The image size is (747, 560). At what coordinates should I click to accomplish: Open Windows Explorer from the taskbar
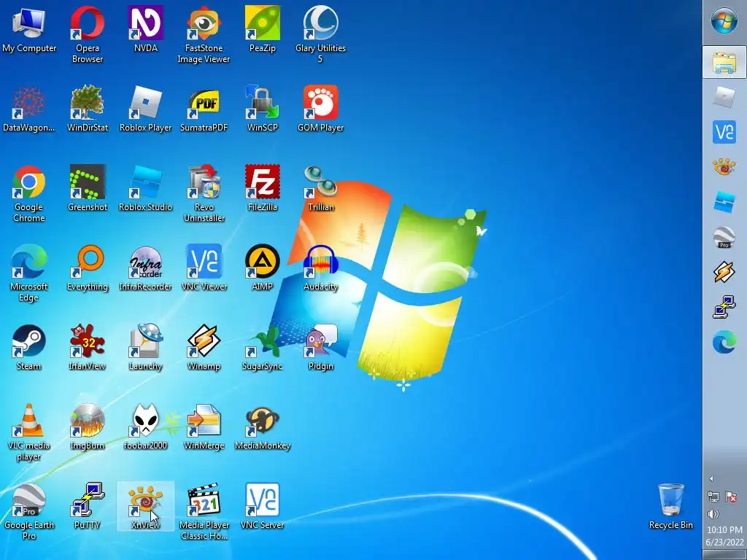724,63
